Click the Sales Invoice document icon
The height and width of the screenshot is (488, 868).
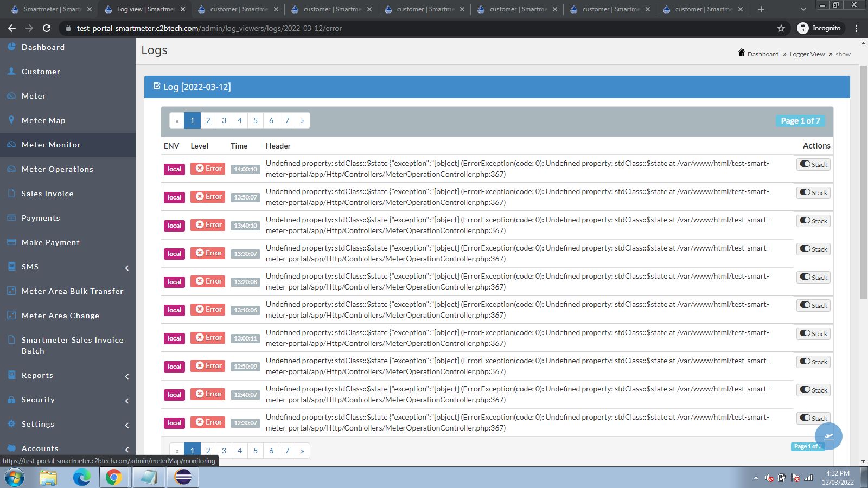[11, 193]
